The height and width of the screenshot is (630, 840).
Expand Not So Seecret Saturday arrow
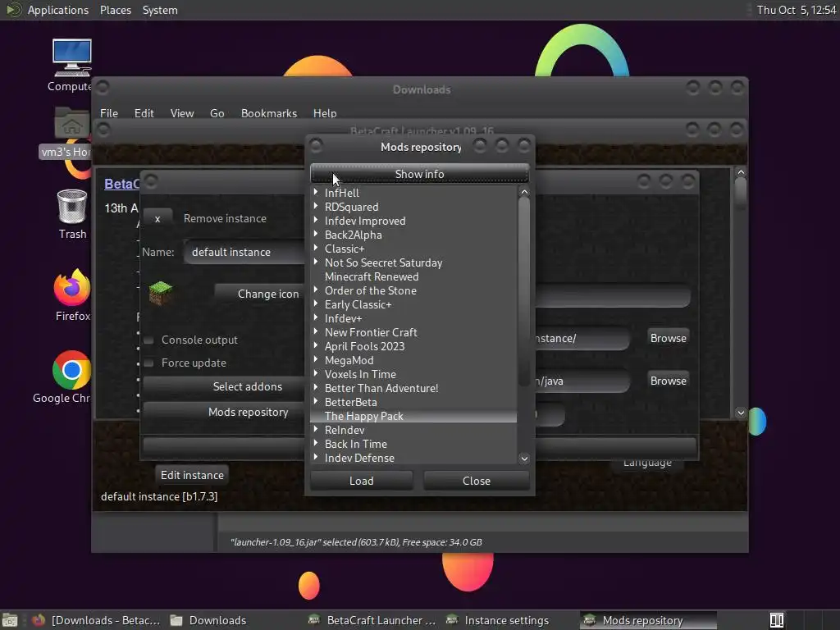coord(316,262)
